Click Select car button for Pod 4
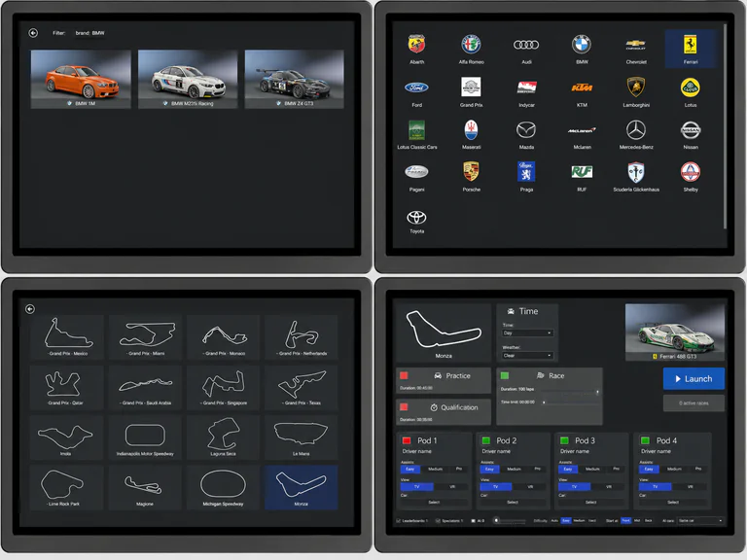The width and height of the screenshot is (747, 560). pyautogui.click(x=673, y=503)
